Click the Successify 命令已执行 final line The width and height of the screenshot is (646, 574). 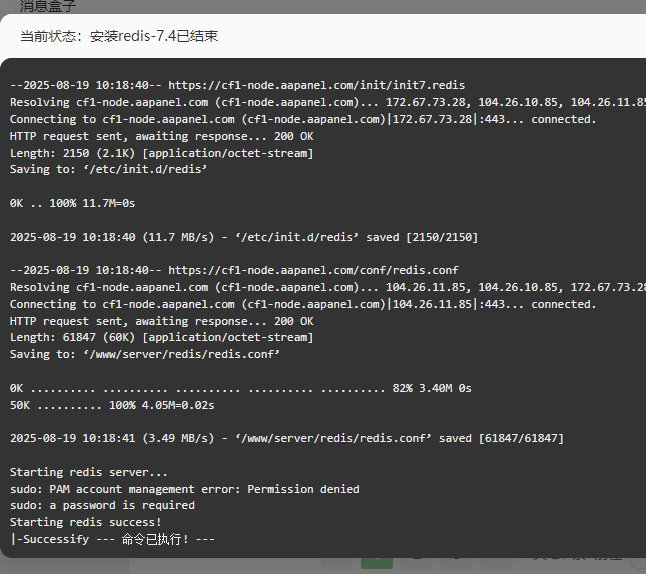pos(112,539)
